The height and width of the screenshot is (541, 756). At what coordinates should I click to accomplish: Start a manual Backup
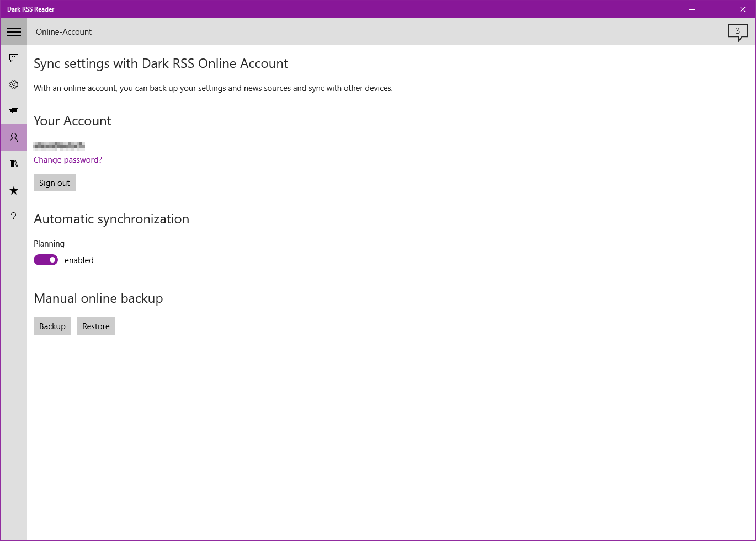[52, 325]
